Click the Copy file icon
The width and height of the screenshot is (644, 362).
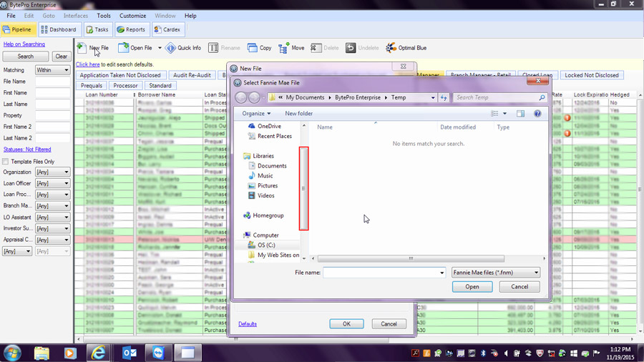point(252,48)
